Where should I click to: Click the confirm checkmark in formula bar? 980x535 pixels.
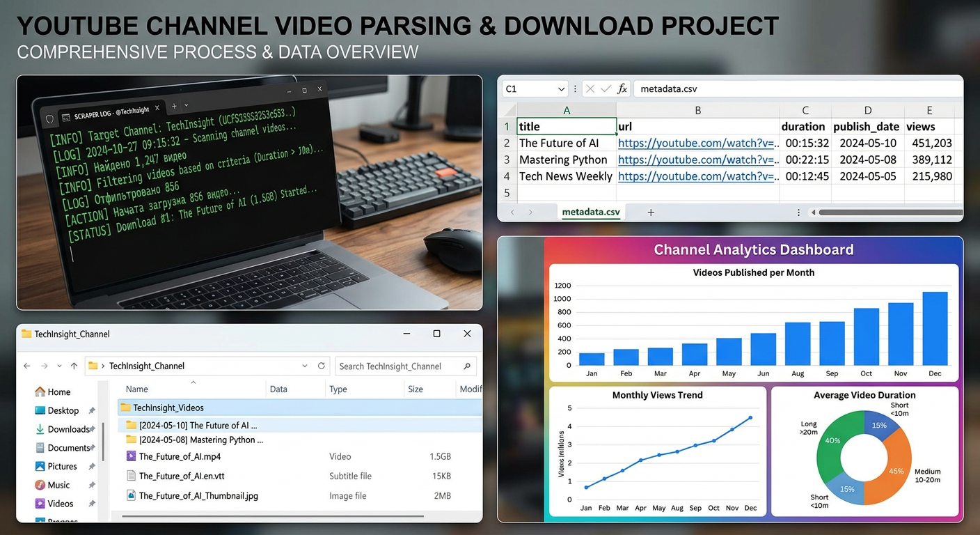click(x=606, y=88)
